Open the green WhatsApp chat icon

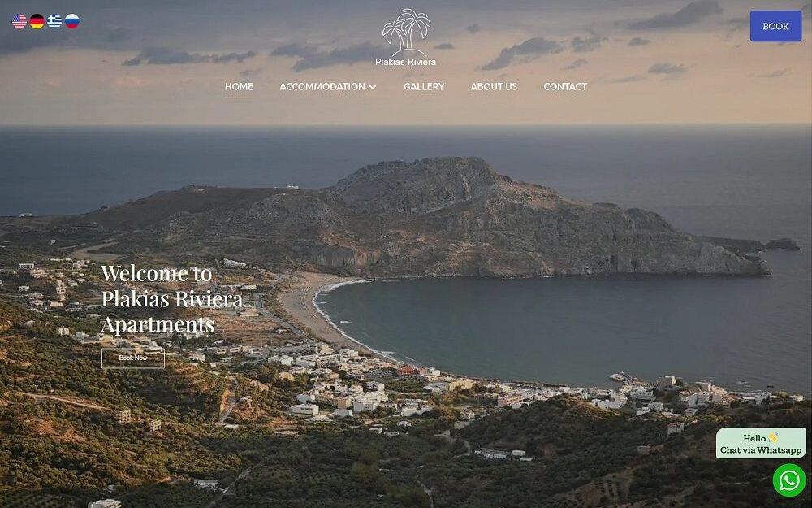pos(789,480)
